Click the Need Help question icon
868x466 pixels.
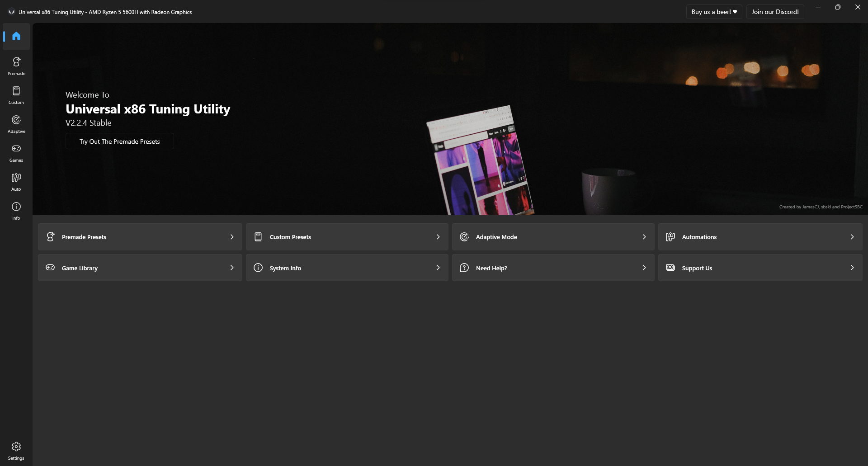tap(464, 268)
